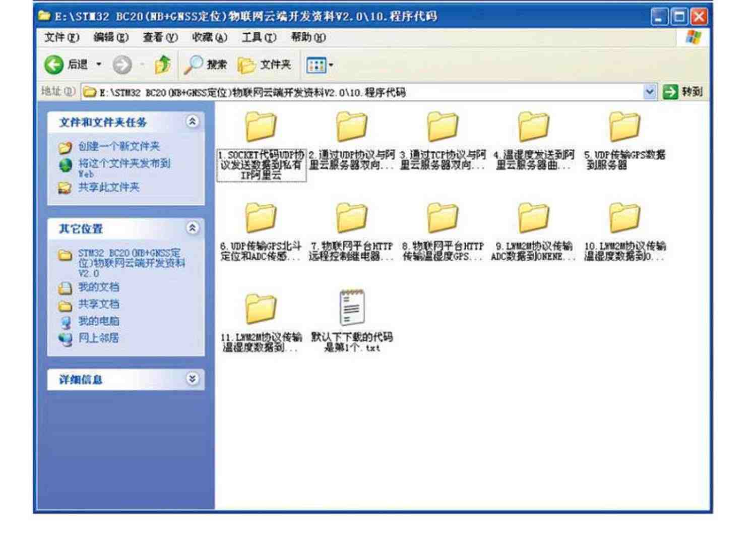Click the Forward arrow button
Image resolution: width=756 pixels, height=534 pixels.
(122, 65)
